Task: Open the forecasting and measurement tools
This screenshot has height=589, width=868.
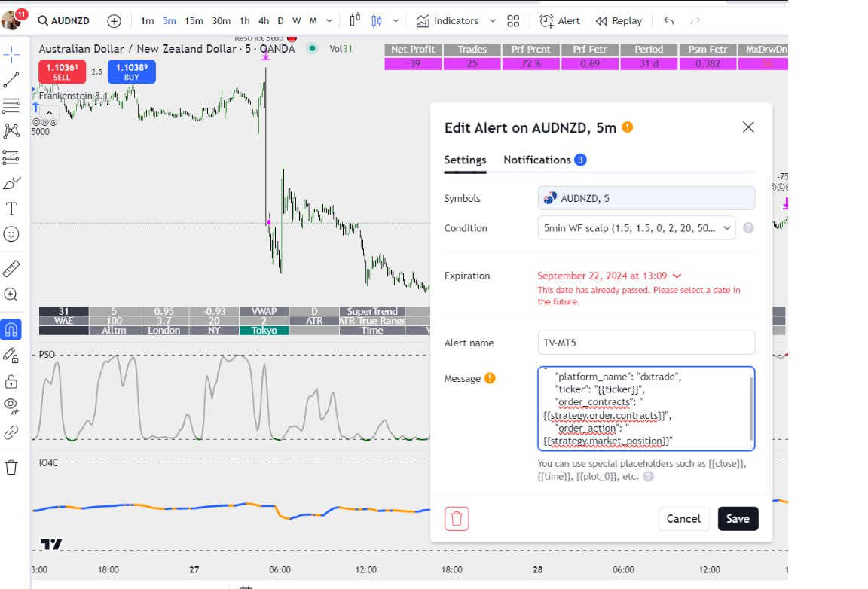Action: (11, 157)
